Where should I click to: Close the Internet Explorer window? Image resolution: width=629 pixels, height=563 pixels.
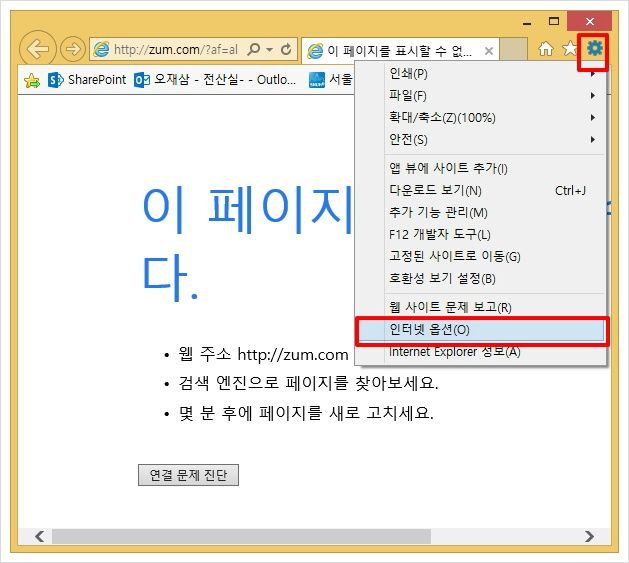[589, 21]
